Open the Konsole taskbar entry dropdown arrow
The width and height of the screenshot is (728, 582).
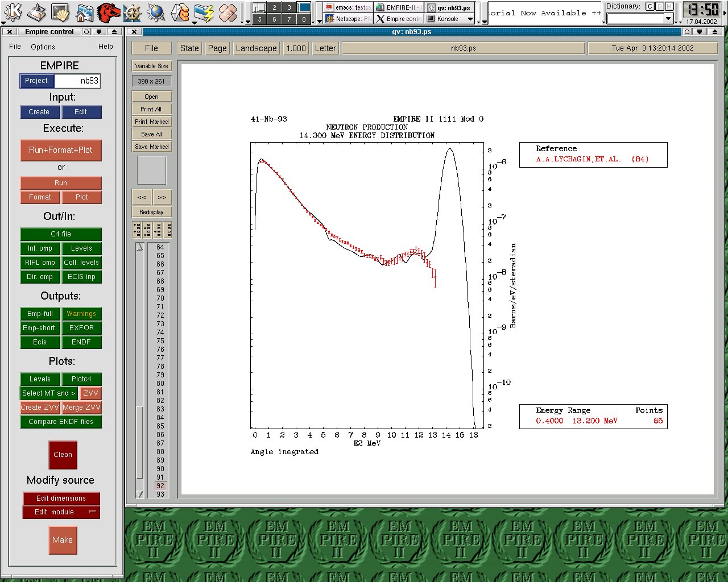(470, 19)
